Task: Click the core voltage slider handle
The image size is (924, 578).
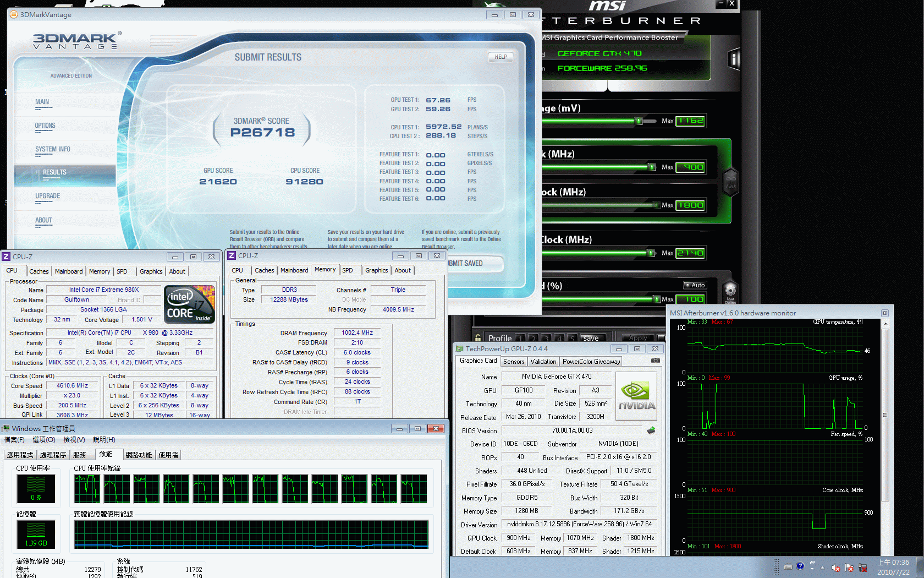Action: pos(639,121)
